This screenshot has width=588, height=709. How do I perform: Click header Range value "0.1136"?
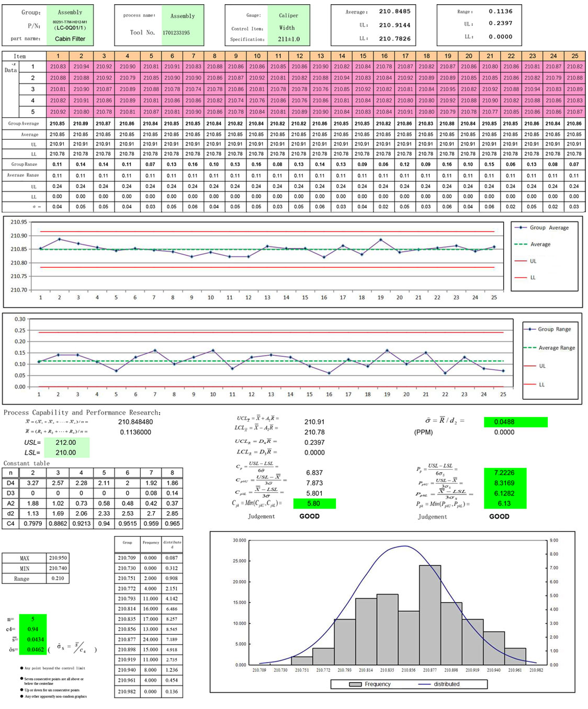(x=501, y=12)
